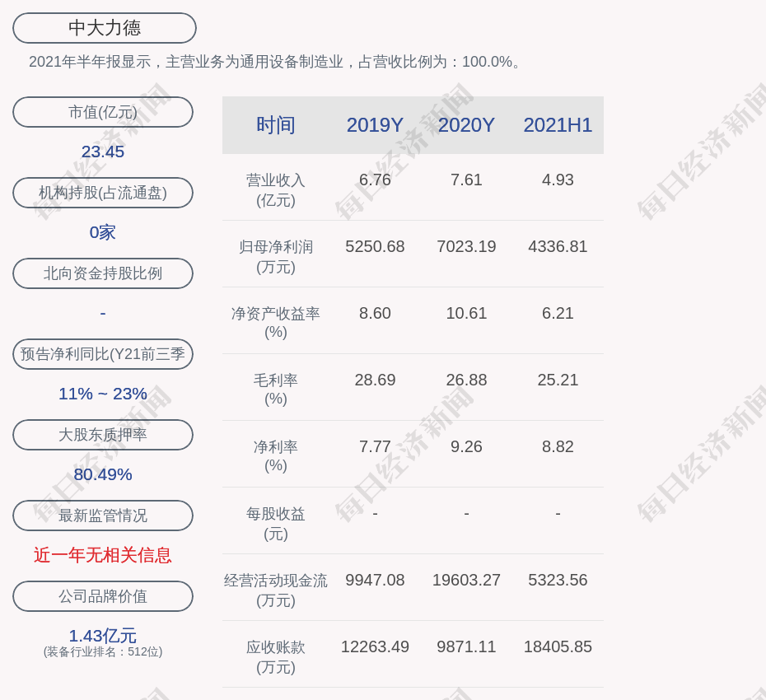Viewport: 766px width, 700px height.
Task: Click cash flow value 5323.56
Action: [558, 580]
